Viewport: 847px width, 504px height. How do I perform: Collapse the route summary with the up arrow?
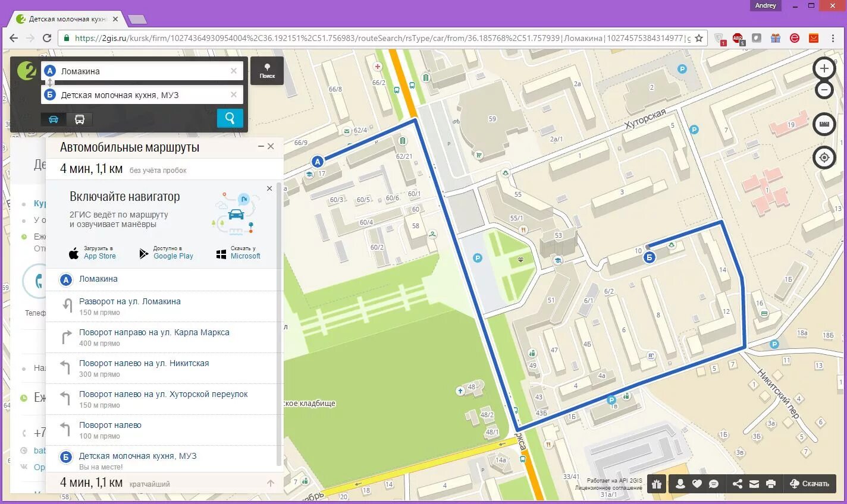pyautogui.click(x=271, y=483)
